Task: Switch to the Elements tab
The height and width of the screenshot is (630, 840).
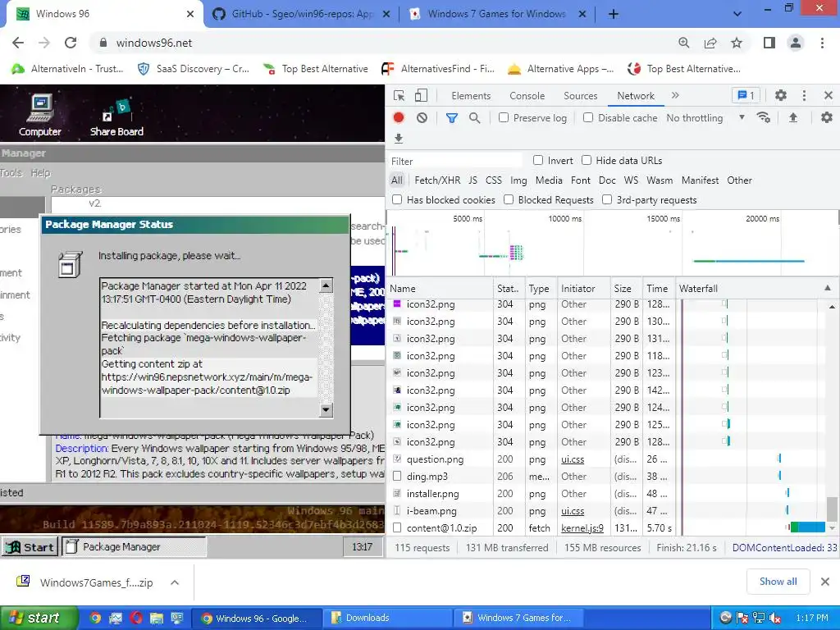Action: tap(471, 96)
